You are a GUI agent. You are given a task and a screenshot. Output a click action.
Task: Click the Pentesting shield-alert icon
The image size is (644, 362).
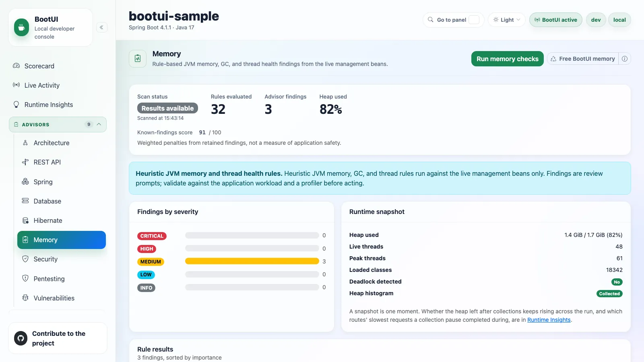point(25,279)
